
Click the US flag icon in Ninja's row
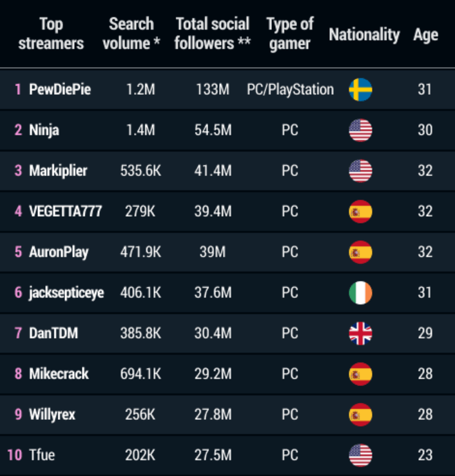click(x=360, y=130)
